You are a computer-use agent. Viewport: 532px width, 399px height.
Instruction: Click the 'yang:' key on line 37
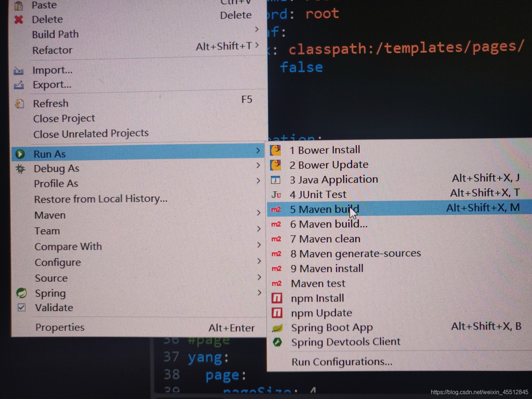tap(208, 357)
